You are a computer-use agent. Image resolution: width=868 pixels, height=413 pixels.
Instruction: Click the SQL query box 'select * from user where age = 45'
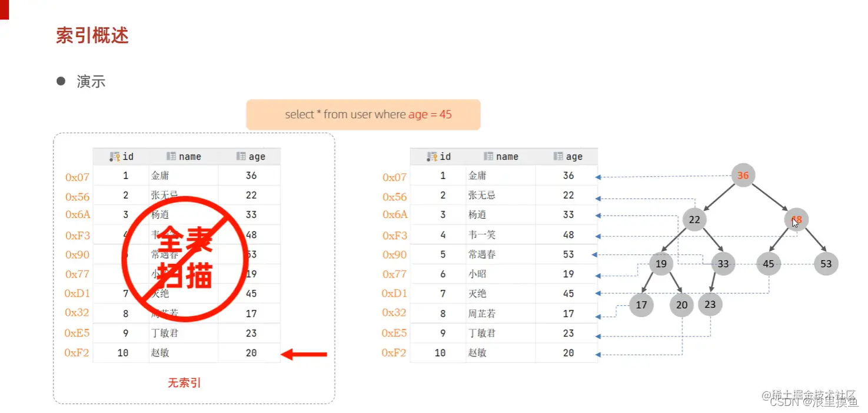tap(363, 114)
